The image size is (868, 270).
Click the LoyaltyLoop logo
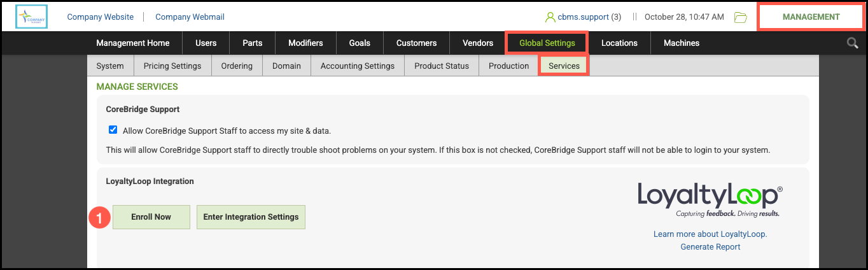(710, 201)
